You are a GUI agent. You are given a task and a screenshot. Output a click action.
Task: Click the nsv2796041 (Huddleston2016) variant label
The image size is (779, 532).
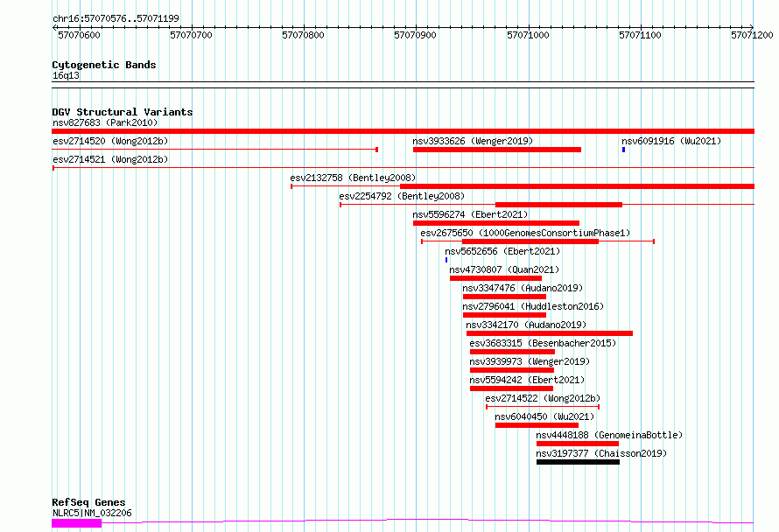click(533, 306)
